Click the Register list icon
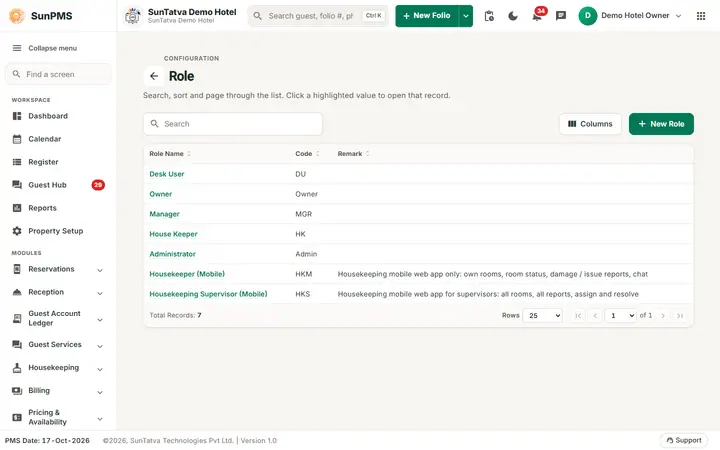Screen dimensions: 720x450 point(17,162)
